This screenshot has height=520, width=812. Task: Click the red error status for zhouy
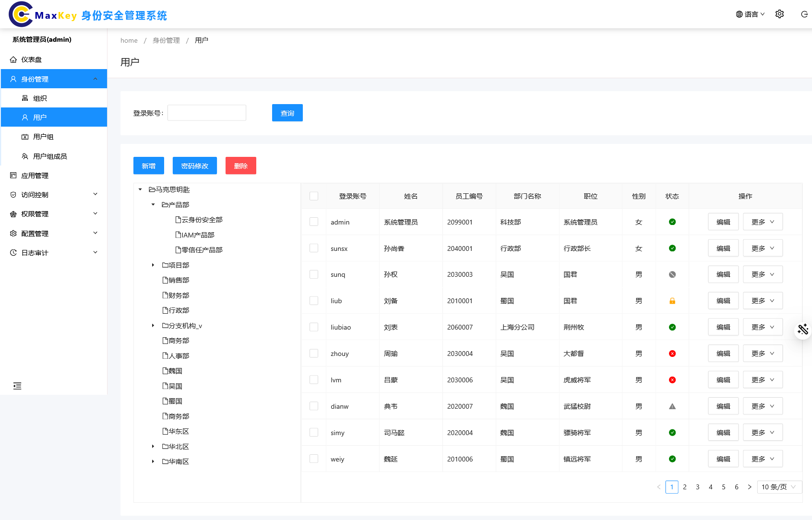coord(672,354)
